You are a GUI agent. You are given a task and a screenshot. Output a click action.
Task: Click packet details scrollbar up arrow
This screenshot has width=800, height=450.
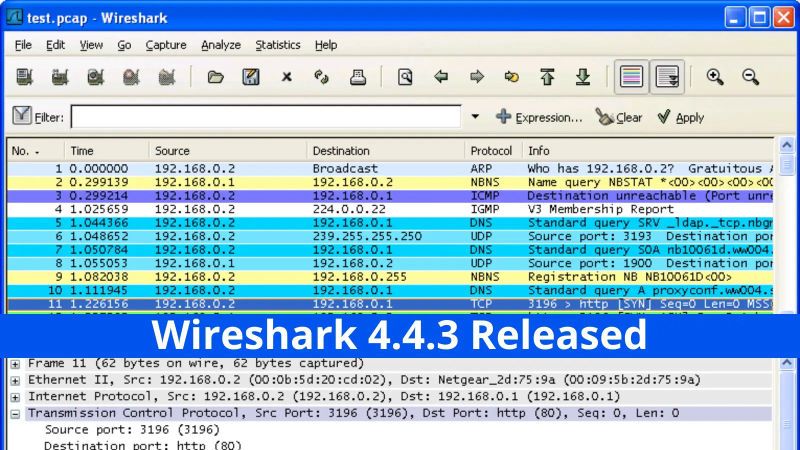787,363
